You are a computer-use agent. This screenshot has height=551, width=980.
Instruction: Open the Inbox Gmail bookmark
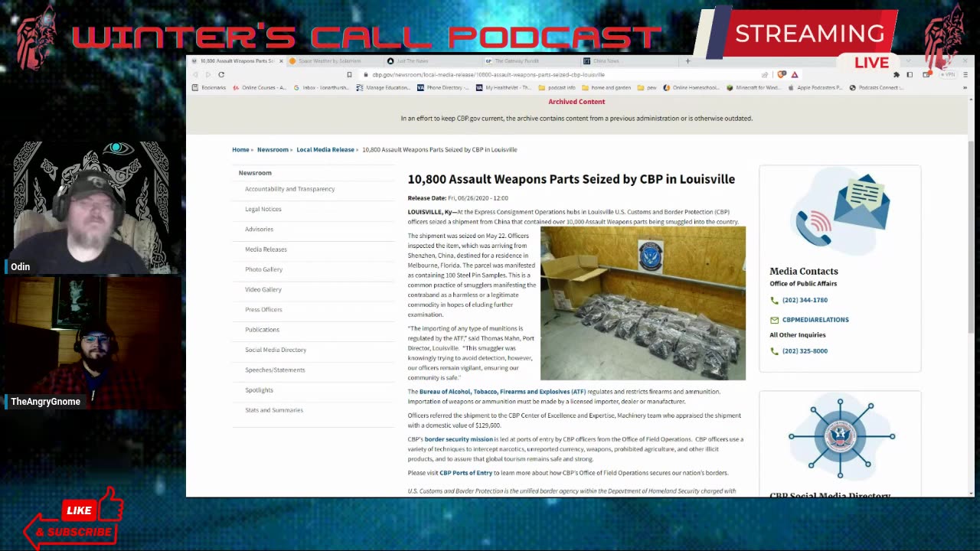[x=321, y=87]
